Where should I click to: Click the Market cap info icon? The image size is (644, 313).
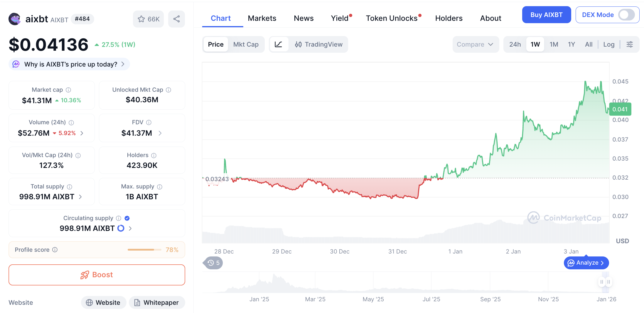tap(68, 90)
